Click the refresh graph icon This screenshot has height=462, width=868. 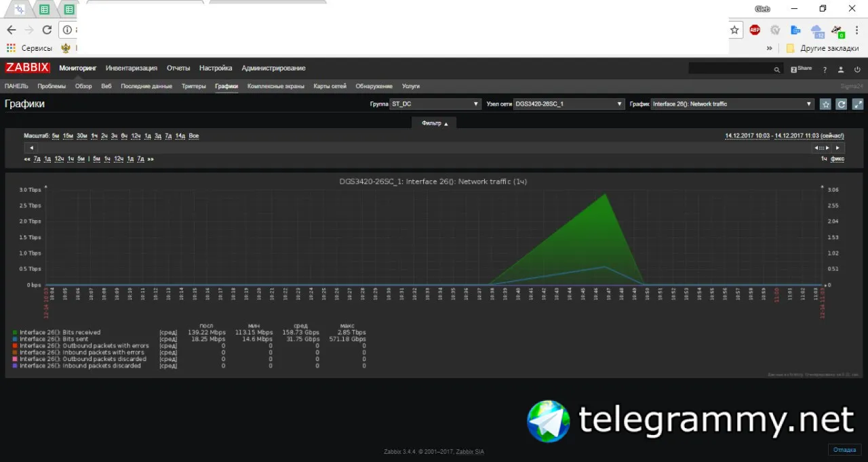[x=842, y=104]
